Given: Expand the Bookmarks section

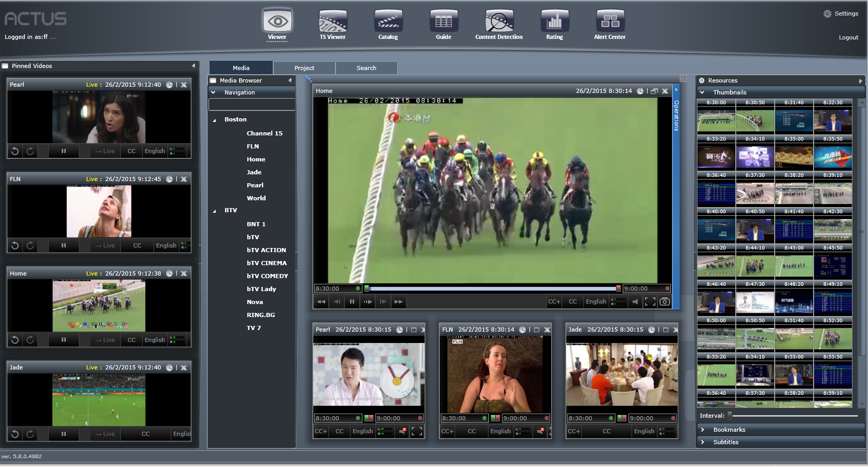Looking at the screenshot, I should 702,430.
